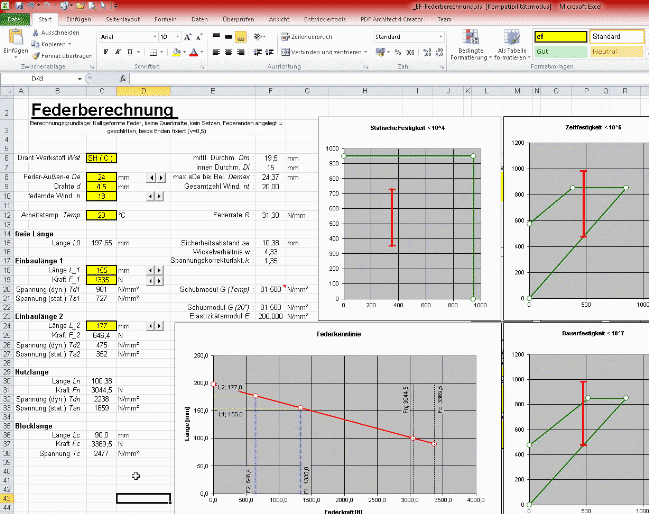Click the Ausschneiden scissors icon

click(37, 32)
